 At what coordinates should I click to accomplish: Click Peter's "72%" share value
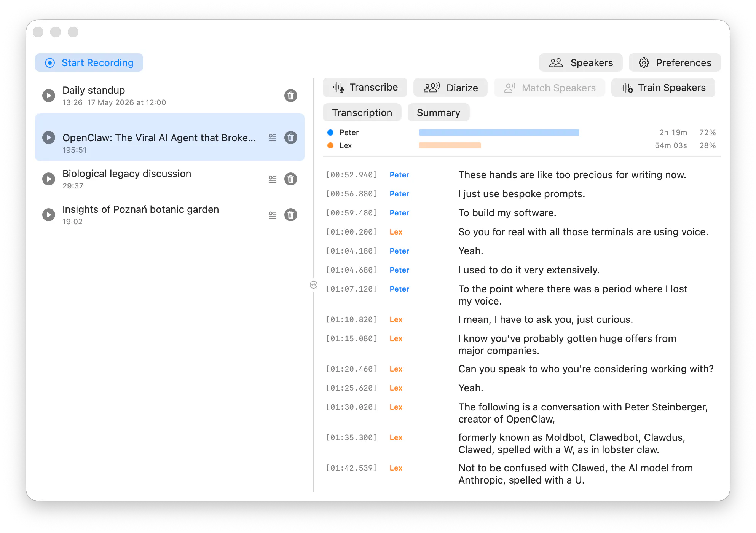point(708,132)
